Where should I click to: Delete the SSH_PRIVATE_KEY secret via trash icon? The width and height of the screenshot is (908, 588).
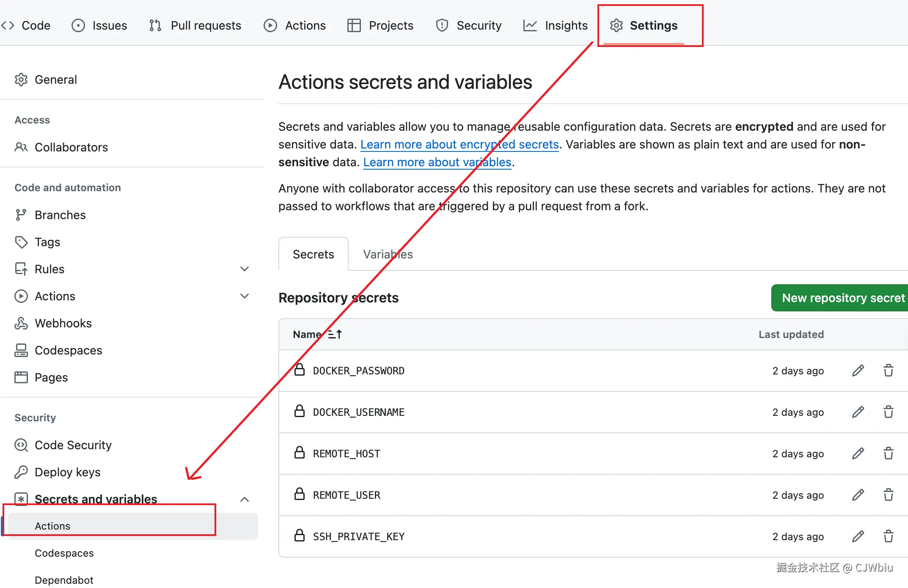[888, 536]
